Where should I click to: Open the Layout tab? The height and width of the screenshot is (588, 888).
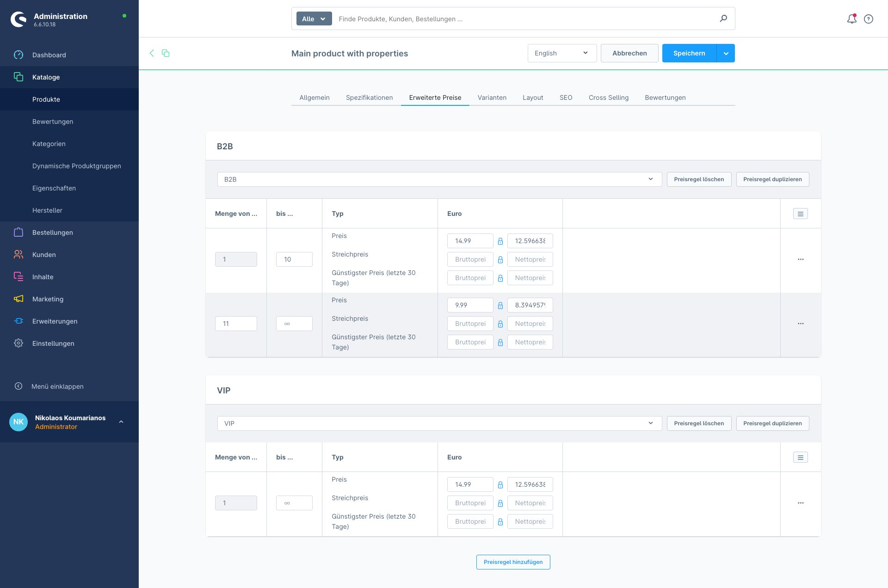tap(533, 98)
